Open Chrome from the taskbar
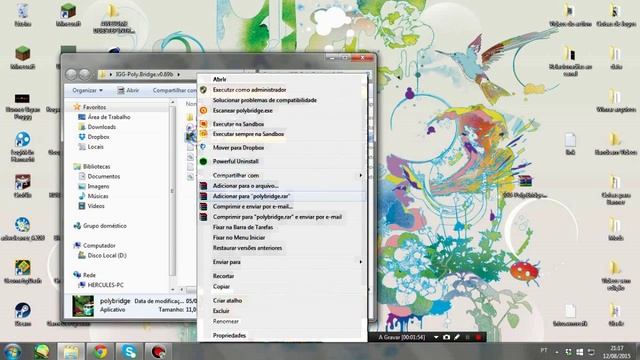Screen dimensions: 640x360 tap(100, 351)
